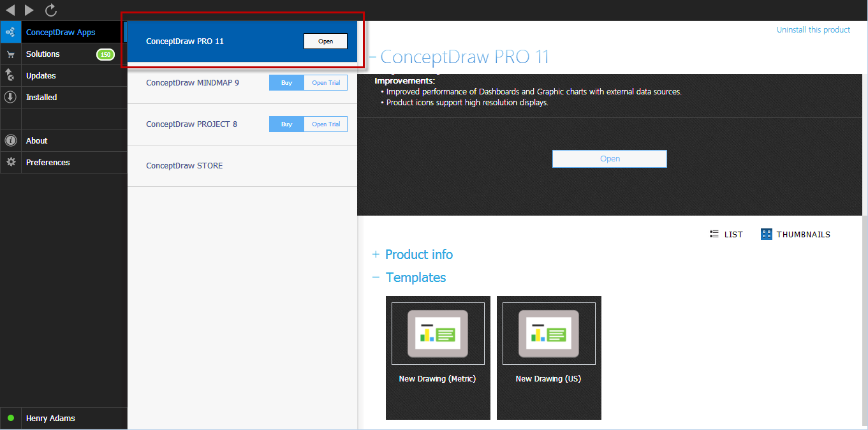868x430 pixels.
Task: Select ConceptDraw MINDMAP 9 entry
Action: click(x=193, y=82)
